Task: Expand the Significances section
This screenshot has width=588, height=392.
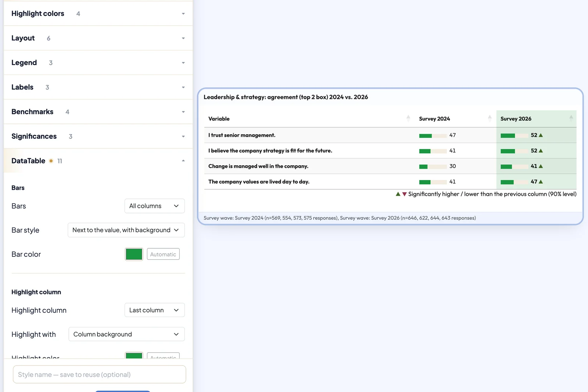Action: [x=98, y=136]
